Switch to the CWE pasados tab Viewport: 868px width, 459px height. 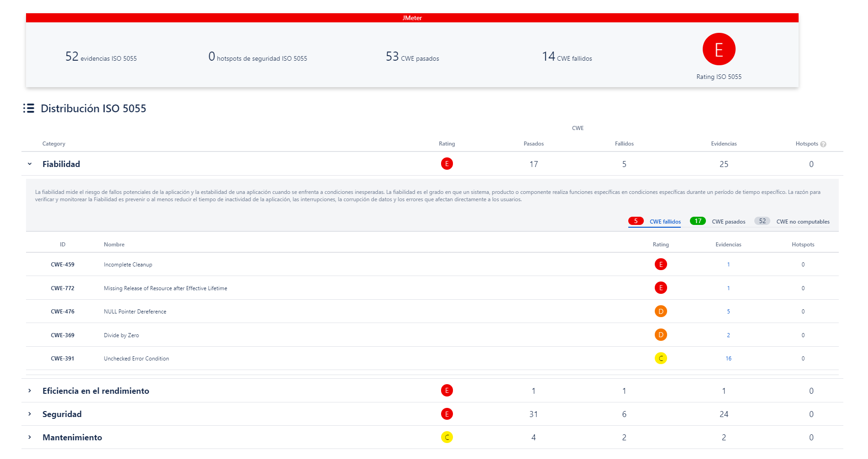point(728,222)
